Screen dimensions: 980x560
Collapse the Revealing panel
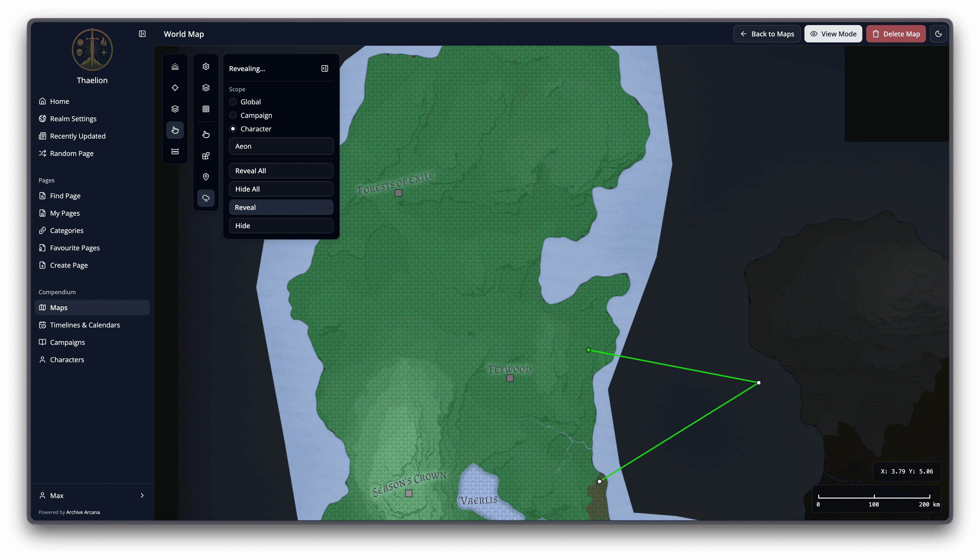click(325, 68)
